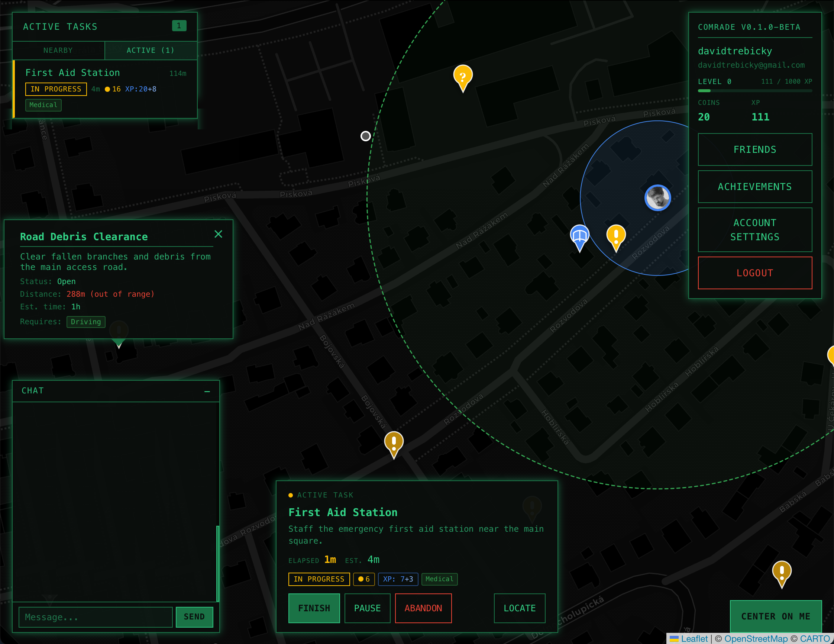The width and height of the screenshot is (834, 644).
Task: Expand the Active Tasks counter badge
Action: [179, 26]
